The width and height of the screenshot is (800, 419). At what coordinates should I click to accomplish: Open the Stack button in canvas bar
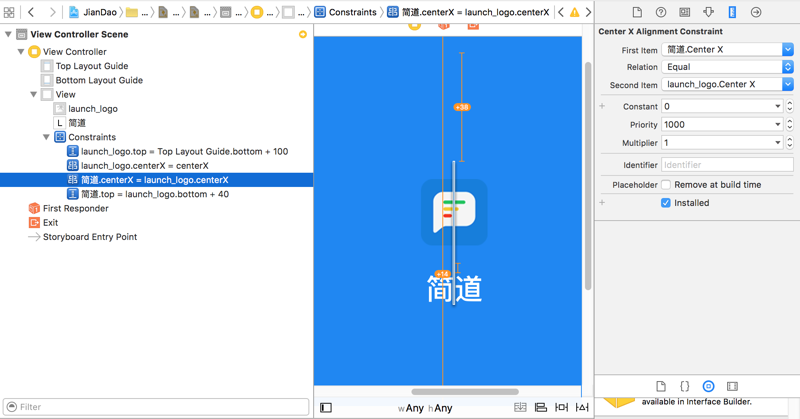[x=520, y=407]
